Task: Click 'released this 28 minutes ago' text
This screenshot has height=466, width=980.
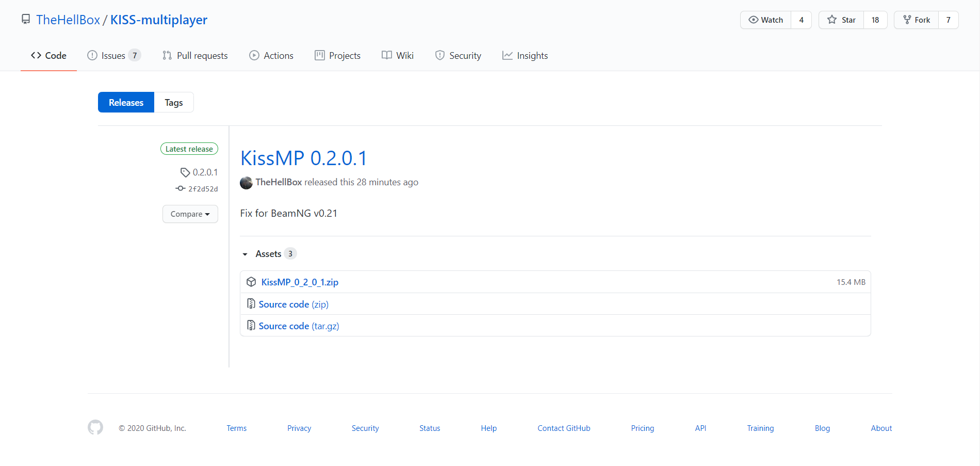Action: pyautogui.click(x=362, y=182)
